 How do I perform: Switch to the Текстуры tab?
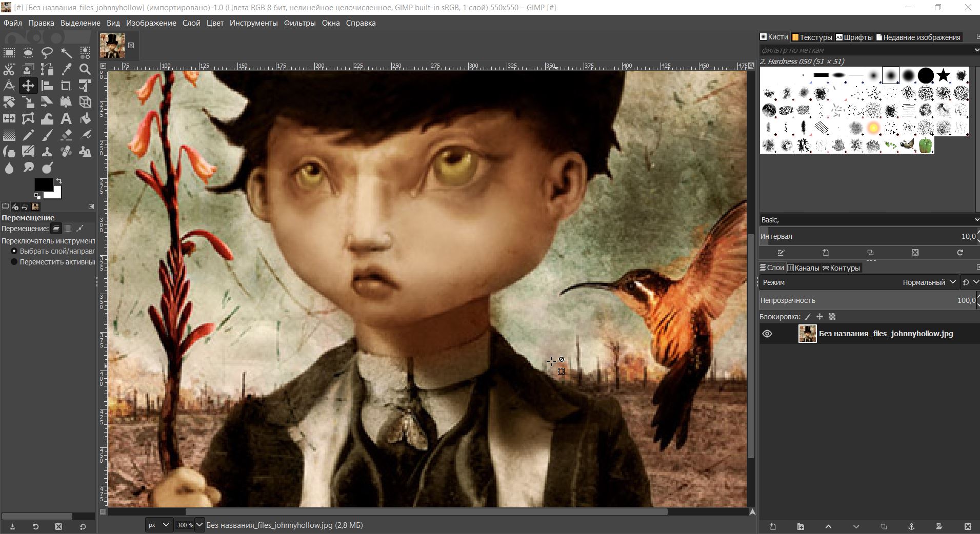(812, 37)
